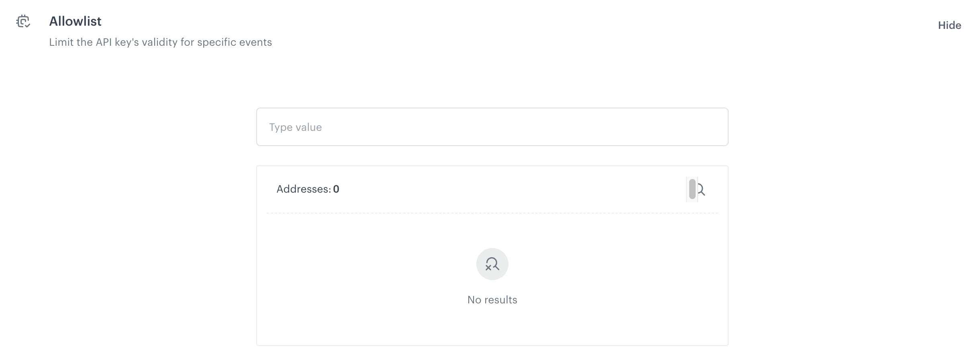Open the Allowlist section header
Viewport: 980px width, 362px height.
coord(75,21)
